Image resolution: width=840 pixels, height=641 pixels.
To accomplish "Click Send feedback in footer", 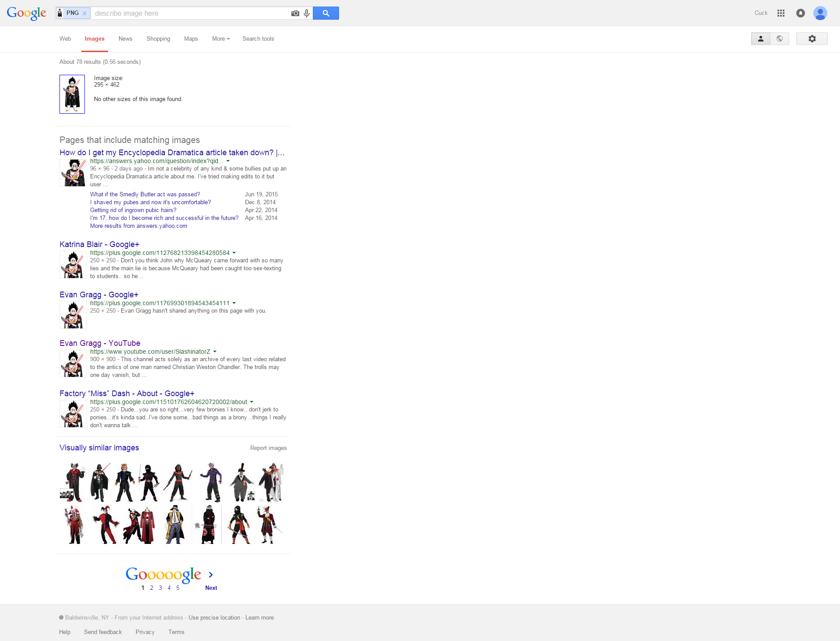I will point(103,632).
